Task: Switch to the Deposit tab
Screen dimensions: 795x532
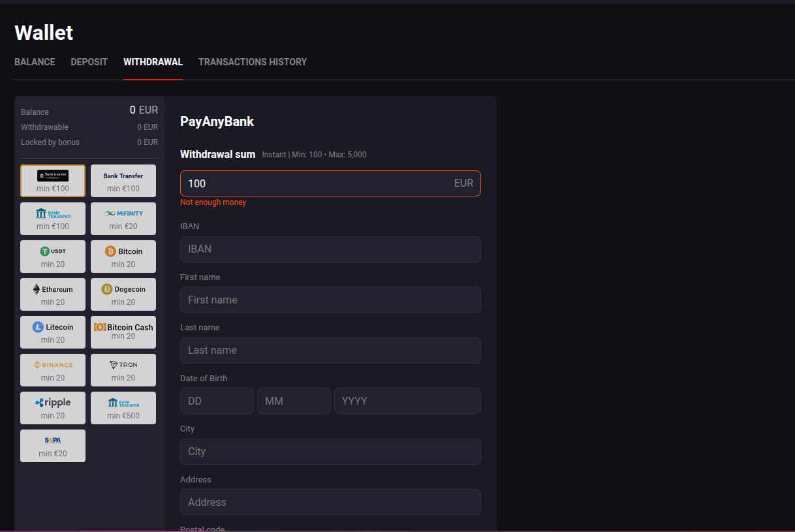Action: pyautogui.click(x=89, y=62)
